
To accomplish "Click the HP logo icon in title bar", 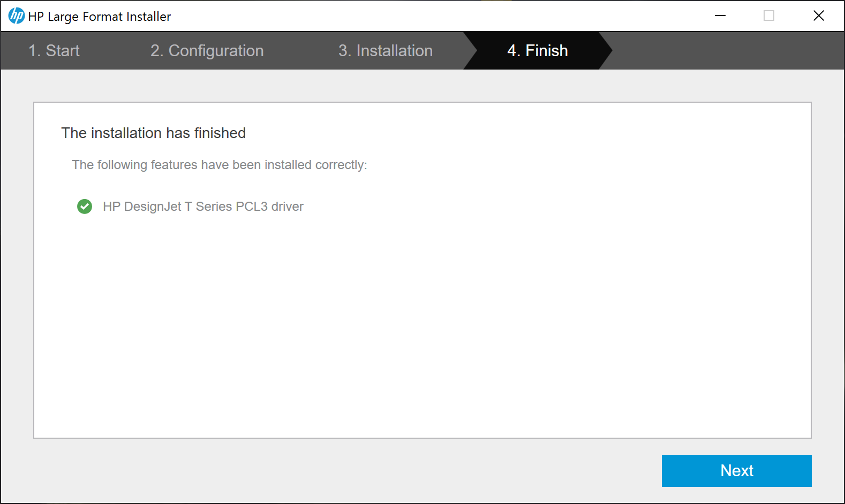I will (x=17, y=16).
